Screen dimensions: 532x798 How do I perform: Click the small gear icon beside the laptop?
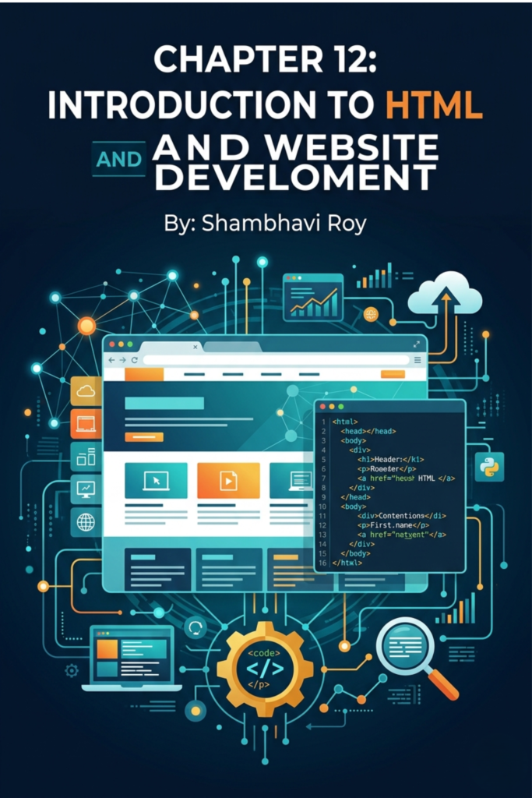point(72,670)
